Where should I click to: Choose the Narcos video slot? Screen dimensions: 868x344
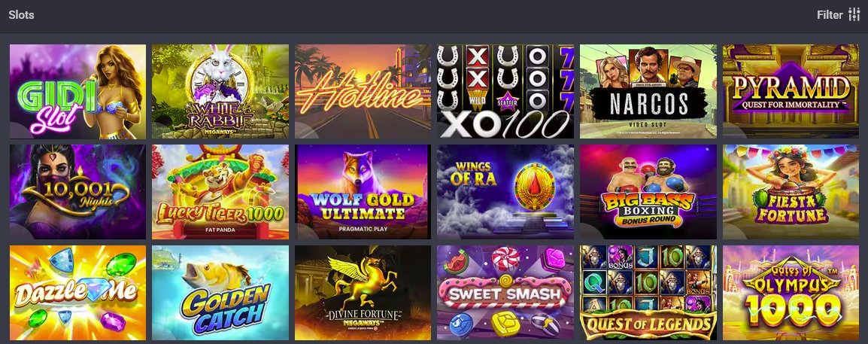[x=648, y=91]
